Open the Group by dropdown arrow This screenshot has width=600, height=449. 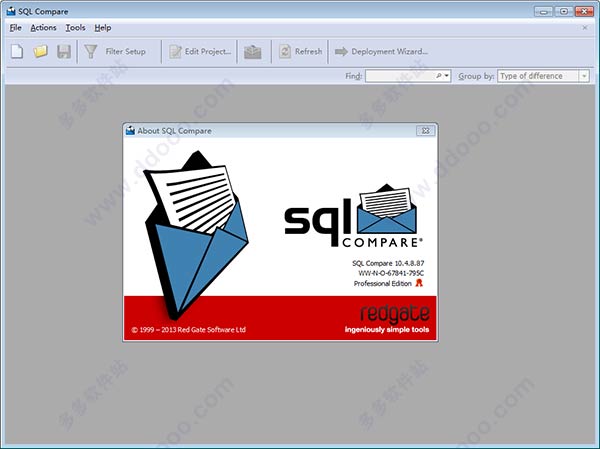point(584,76)
